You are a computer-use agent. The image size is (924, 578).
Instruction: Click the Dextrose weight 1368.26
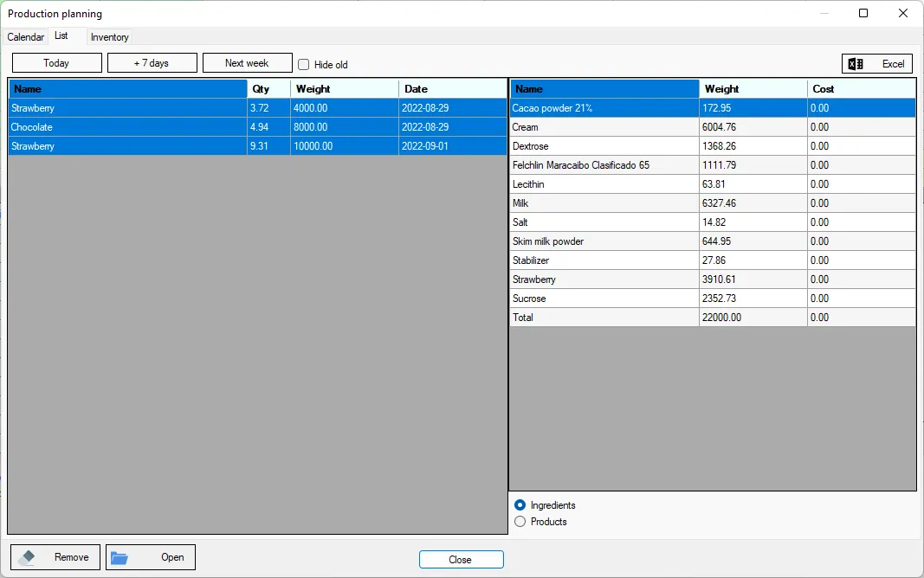[753, 146]
